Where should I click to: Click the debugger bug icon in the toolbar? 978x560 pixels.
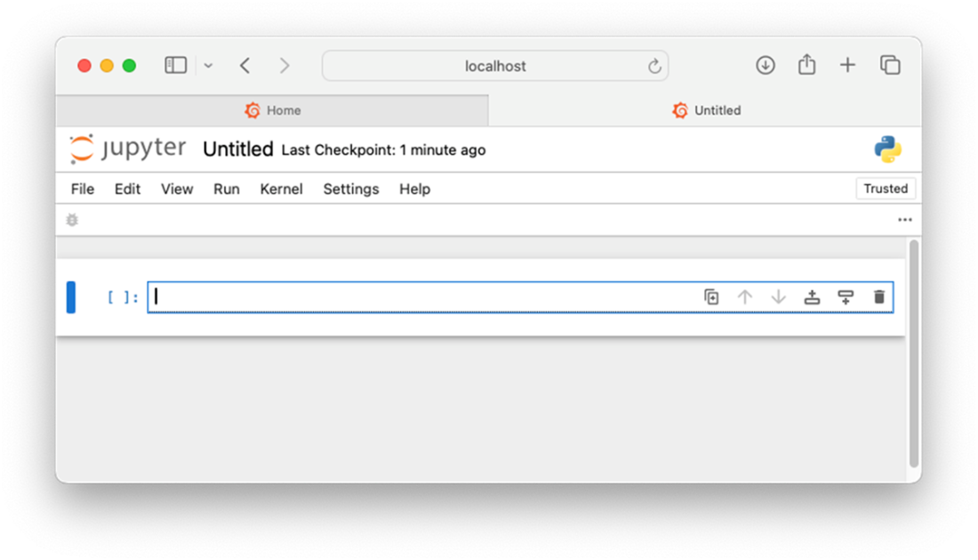point(72,220)
